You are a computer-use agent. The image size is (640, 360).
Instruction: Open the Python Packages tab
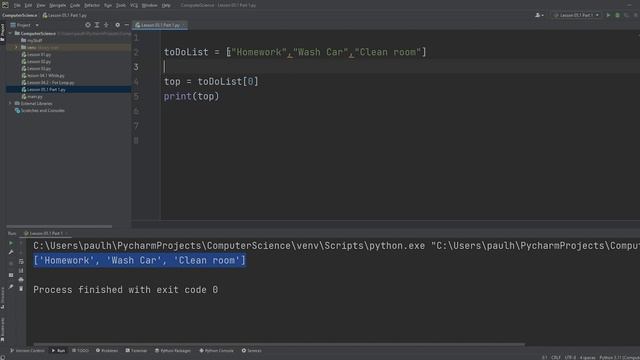tap(173, 351)
